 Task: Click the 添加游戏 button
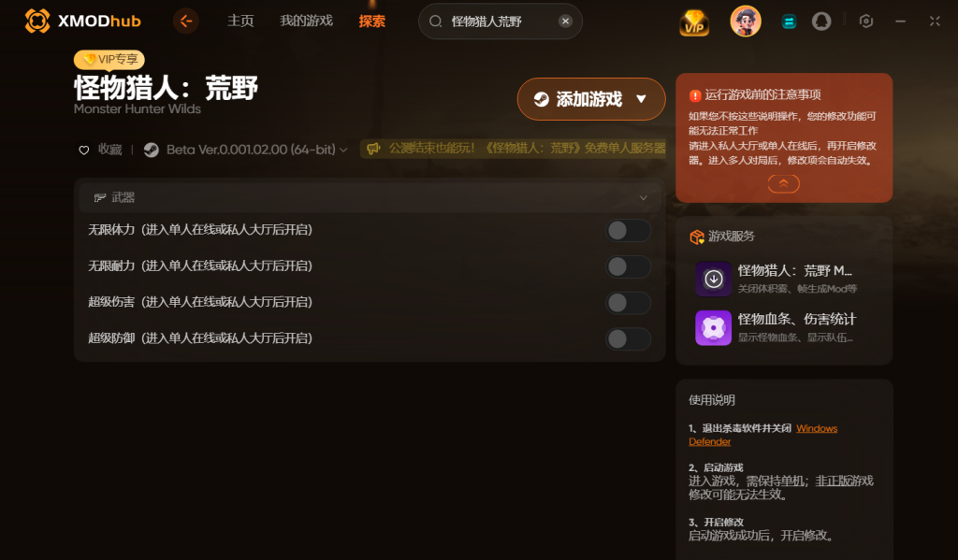point(591,99)
